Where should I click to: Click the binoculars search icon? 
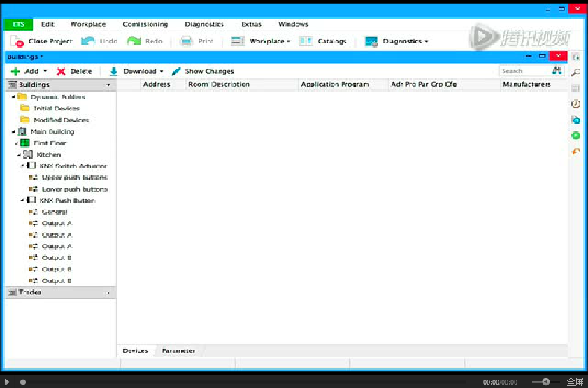pyautogui.click(x=557, y=71)
